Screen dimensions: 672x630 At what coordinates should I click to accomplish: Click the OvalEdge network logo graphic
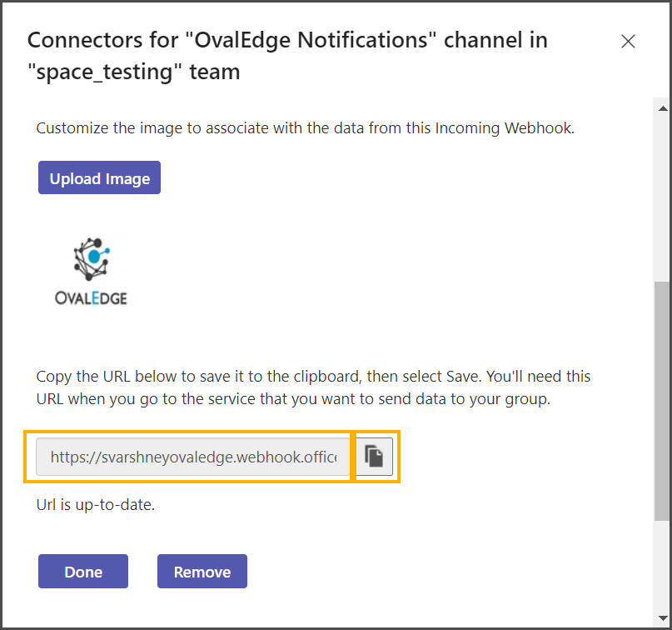(x=91, y=257)
